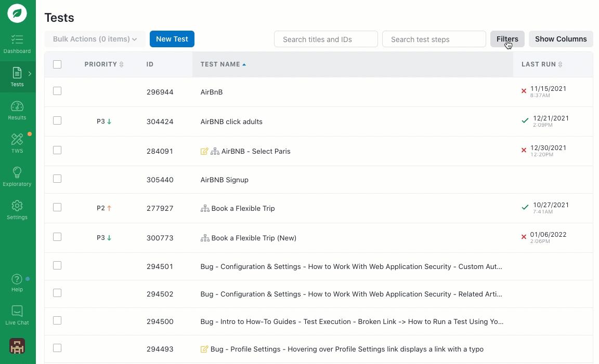Click the hierarchy icon of test 277927
The image size is (599, 364).
pos(205,208)
